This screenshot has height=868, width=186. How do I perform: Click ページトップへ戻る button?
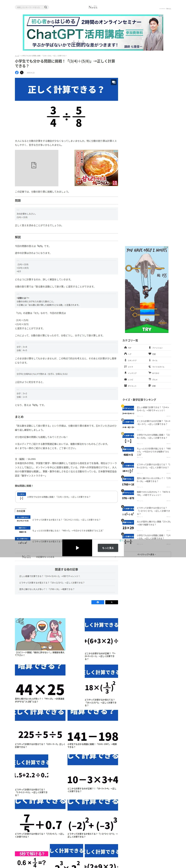coord(146,554)
